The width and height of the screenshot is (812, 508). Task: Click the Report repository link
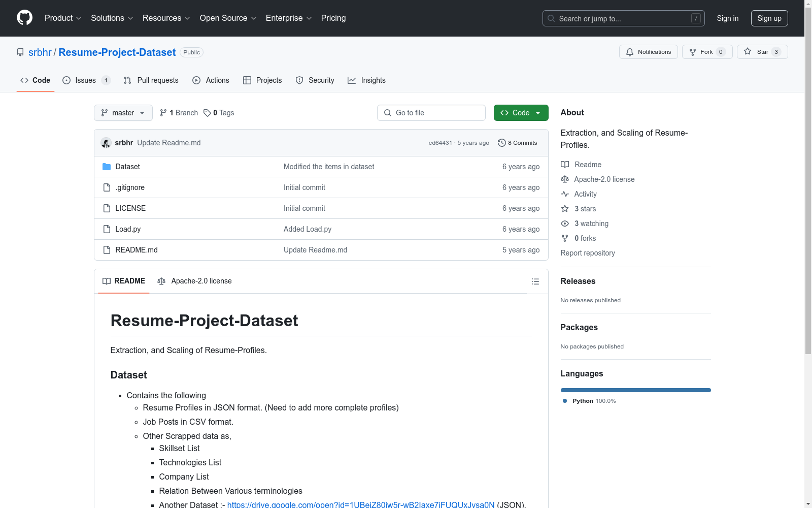(x=588, y=253)
